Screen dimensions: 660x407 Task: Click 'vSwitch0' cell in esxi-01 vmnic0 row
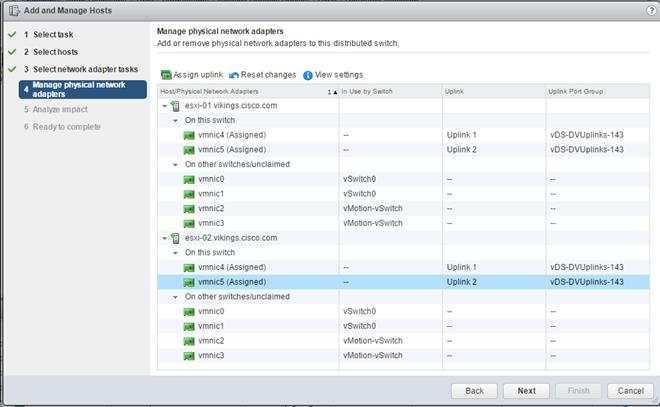[359, 179]
